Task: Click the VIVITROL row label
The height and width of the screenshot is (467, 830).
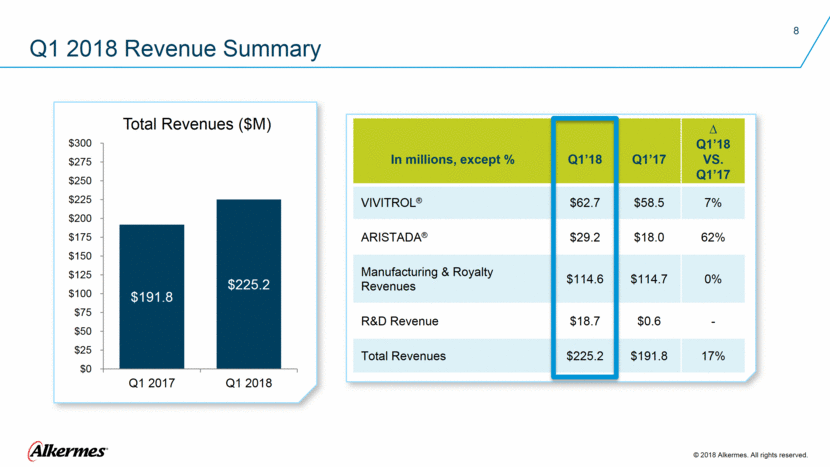Action: (x=391, y=202)
